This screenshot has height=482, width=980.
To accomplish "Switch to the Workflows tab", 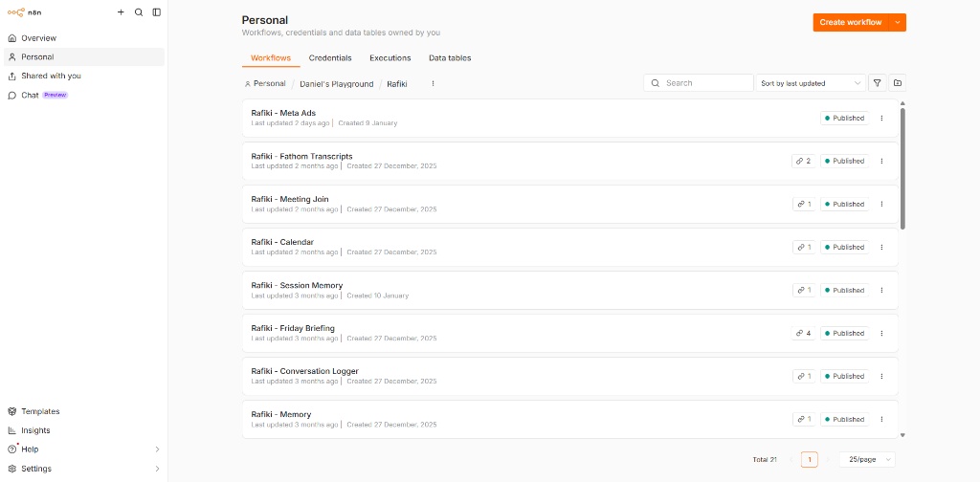I will point(271,58).
